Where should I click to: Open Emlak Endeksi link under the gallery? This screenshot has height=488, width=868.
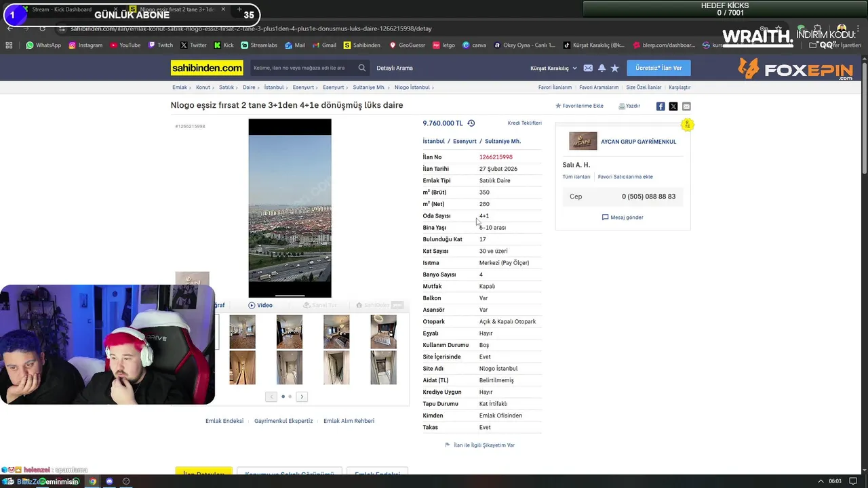[224, 421]
